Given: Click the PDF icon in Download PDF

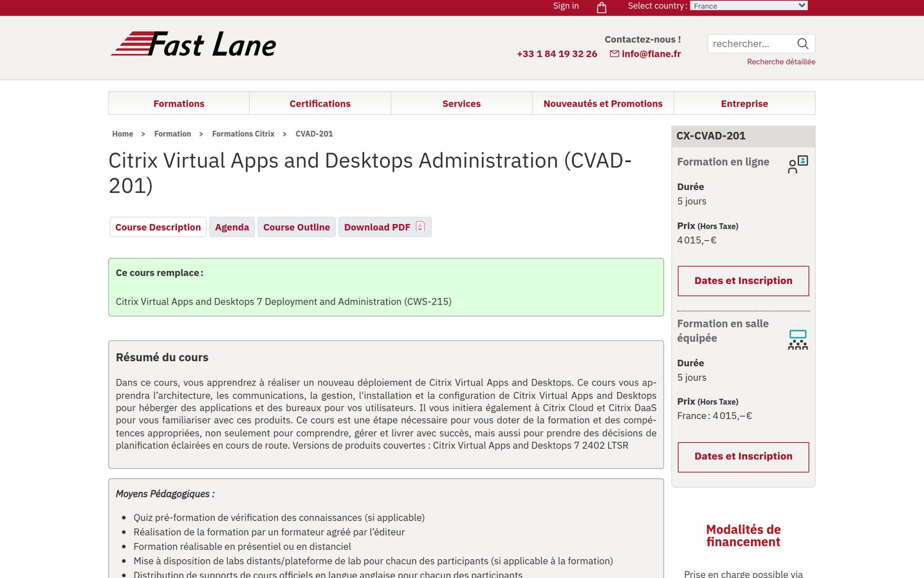Looking at the screenshot, I should 420,227.
